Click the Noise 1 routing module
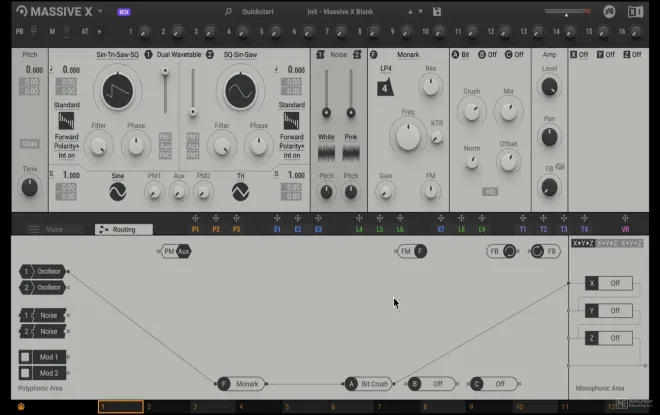Screen dimensions: 660x415 click(43, 315)
